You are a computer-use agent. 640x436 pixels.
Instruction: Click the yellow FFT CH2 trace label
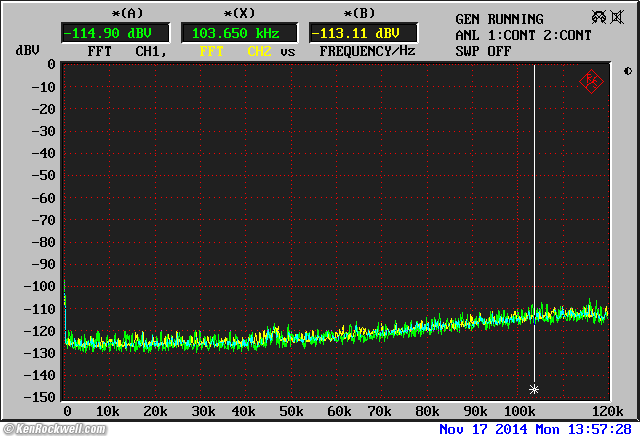pyautogui.click(x=235, y=51)
